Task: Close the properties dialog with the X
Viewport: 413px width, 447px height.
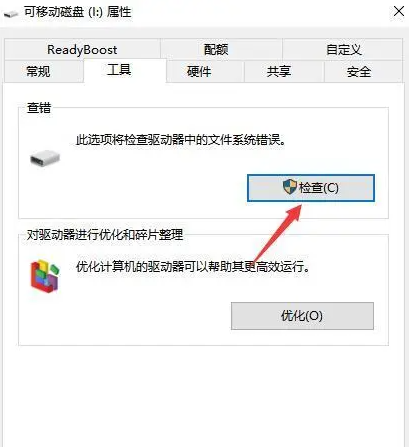Action: pos(399,12)
